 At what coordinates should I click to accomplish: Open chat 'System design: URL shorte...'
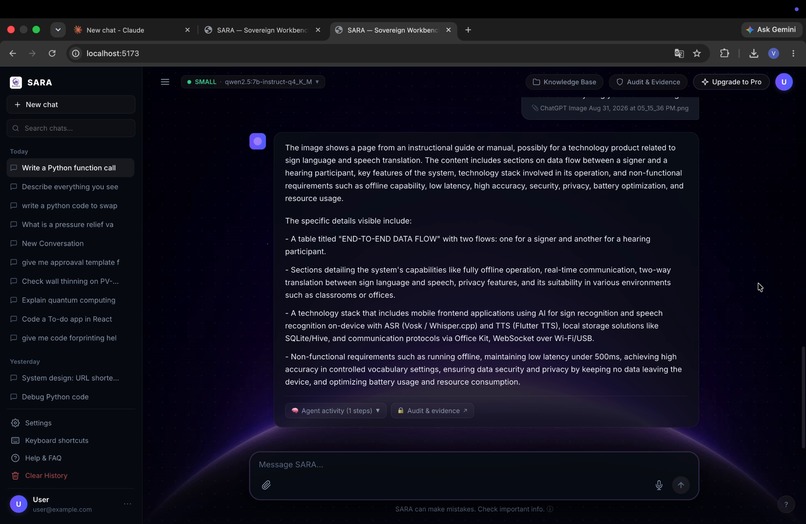tap(71, 378)
